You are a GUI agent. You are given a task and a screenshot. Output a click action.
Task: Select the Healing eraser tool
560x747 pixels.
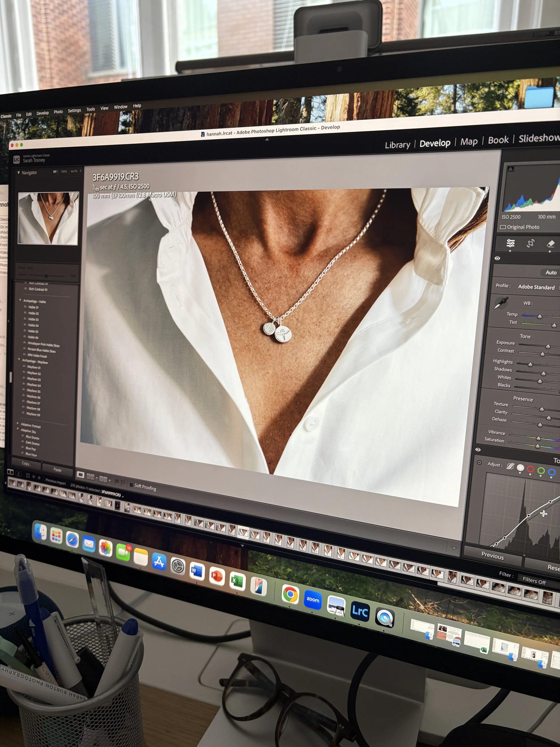point(550,244)
